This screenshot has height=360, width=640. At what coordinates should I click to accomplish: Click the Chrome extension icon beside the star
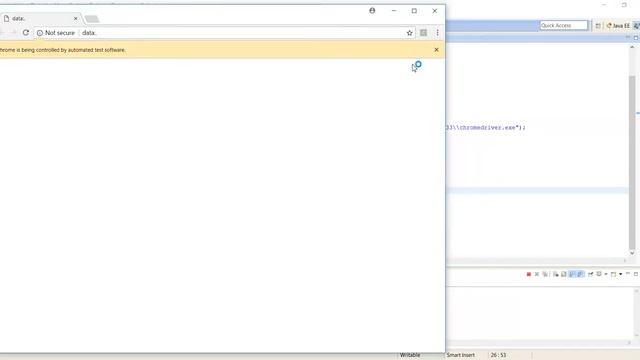tap(423, 33)
